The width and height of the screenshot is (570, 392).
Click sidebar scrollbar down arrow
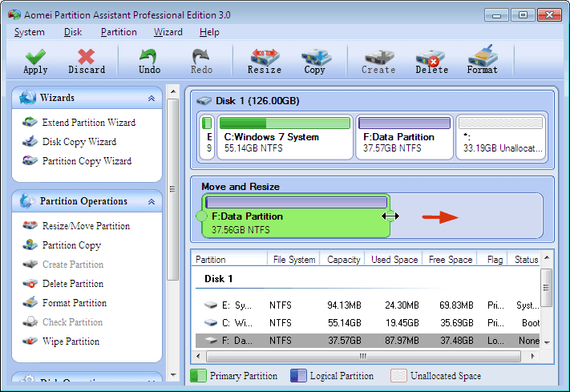(x=173, y=375)
